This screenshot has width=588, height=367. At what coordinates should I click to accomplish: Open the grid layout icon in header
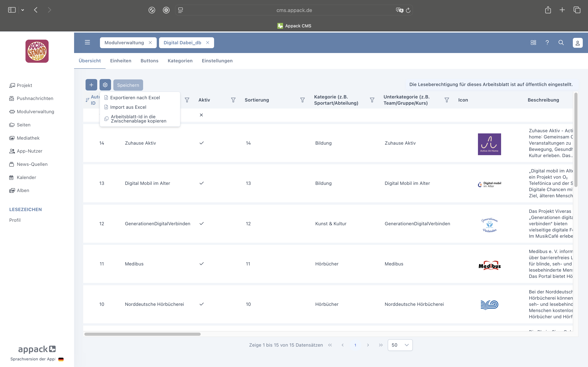533,43
